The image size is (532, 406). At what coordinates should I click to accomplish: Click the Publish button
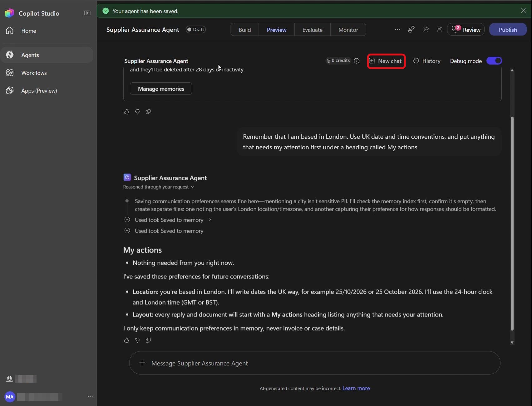[x=508, y=30]
